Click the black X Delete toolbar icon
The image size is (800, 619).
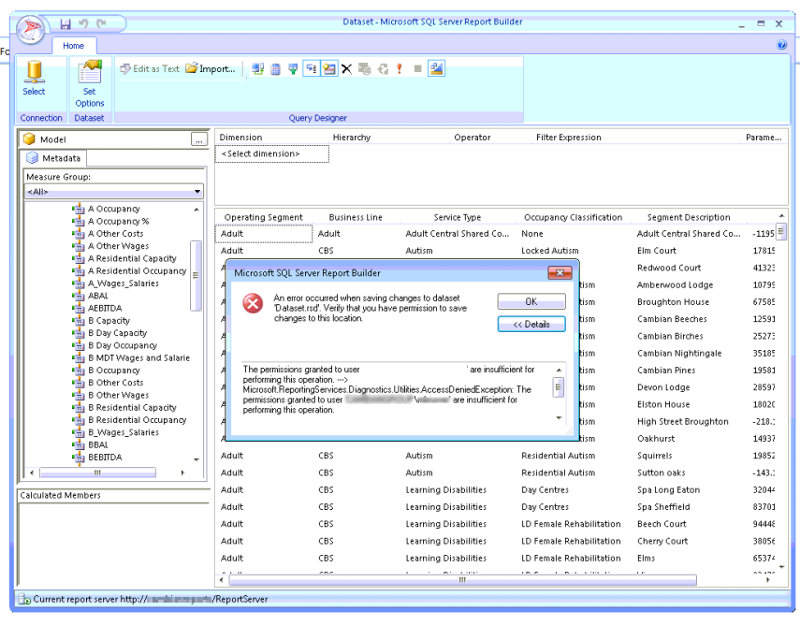[346, 68]
